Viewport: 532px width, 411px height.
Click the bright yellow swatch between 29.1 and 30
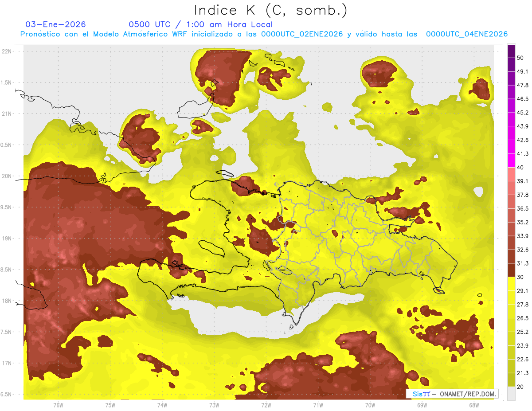click(511, 284)
